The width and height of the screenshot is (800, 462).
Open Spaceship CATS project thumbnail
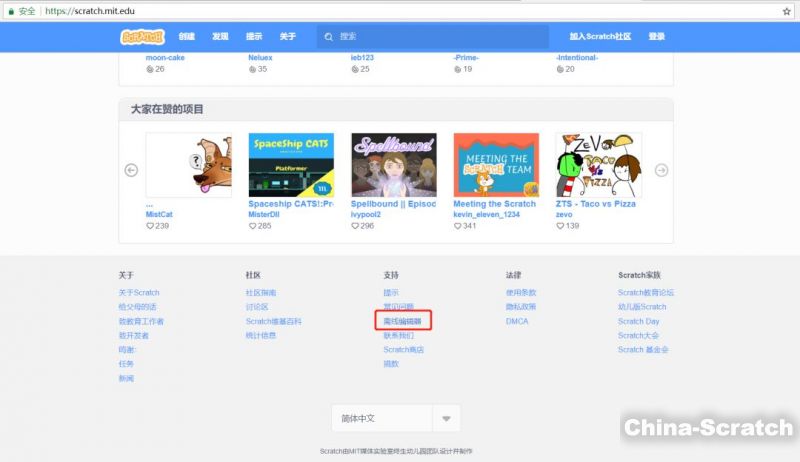291,165
